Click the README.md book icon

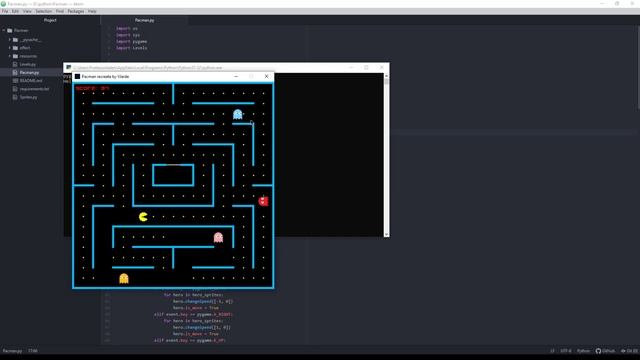(15, 81)
